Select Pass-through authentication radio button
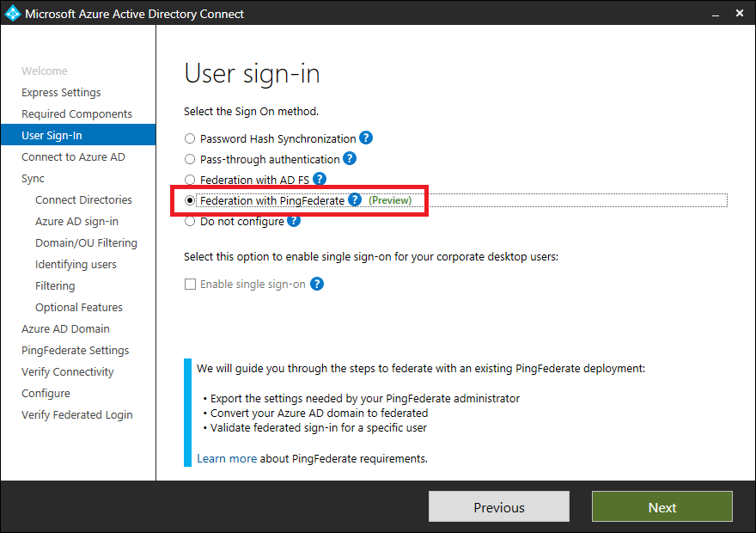The width and height of the screenshot is (756, 533). pyautogui.click(x=190, y=159)
